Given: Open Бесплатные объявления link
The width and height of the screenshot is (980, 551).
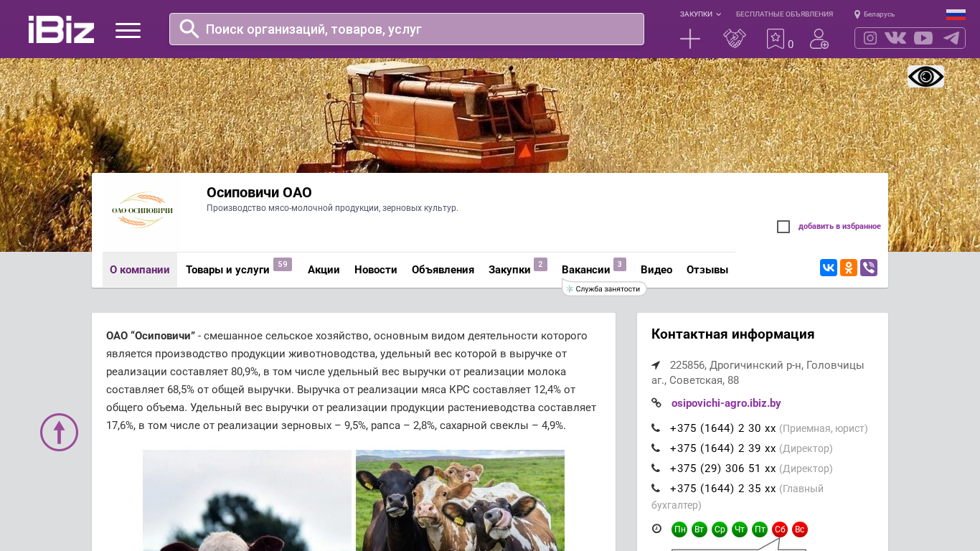Looking at the screenshot, I should [784, 14].
